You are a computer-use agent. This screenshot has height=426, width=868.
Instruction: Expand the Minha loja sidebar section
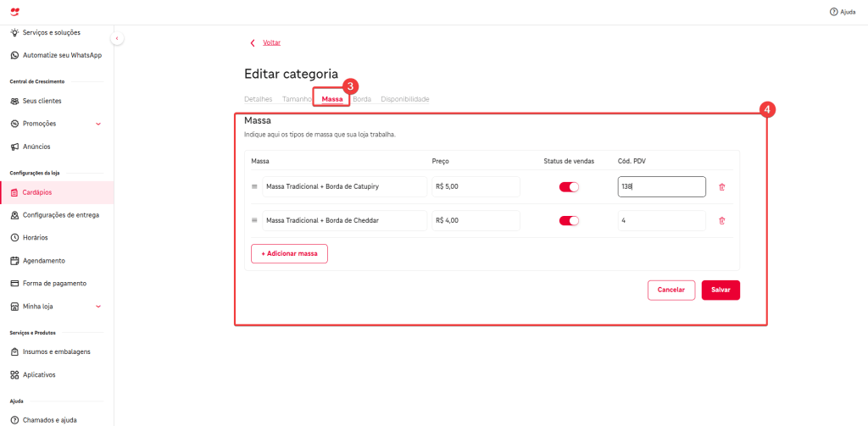click(97, 307)
